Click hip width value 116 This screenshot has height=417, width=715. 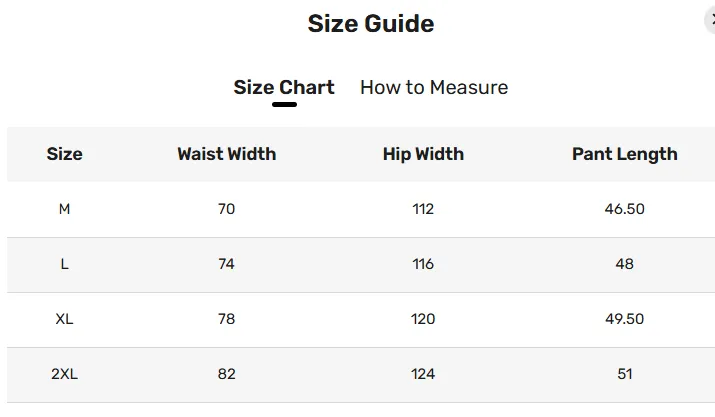click(x=423, y=264)
